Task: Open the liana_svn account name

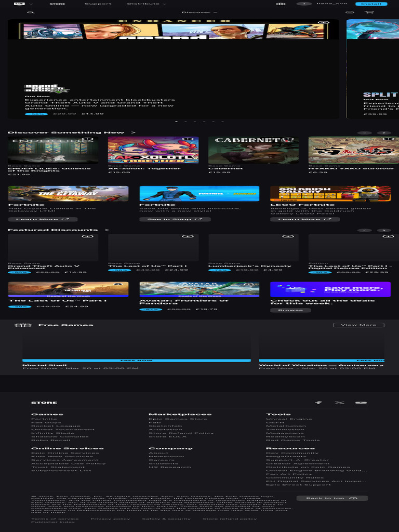Action: pyautogui.click(x=332, y=4)
